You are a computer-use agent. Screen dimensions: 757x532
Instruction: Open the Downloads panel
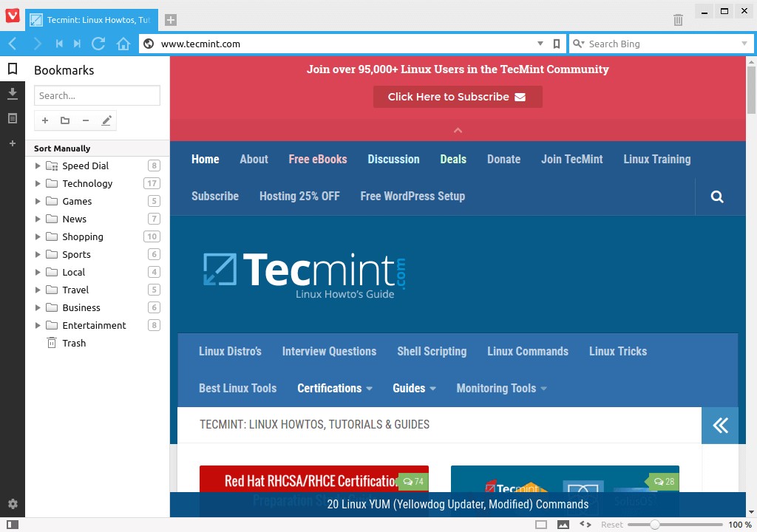point(13,94)
